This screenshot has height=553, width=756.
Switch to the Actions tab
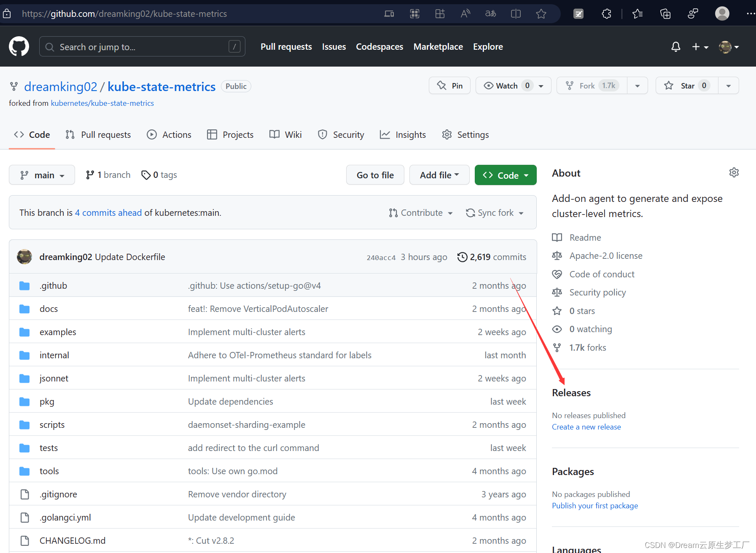tap(169, 135)
